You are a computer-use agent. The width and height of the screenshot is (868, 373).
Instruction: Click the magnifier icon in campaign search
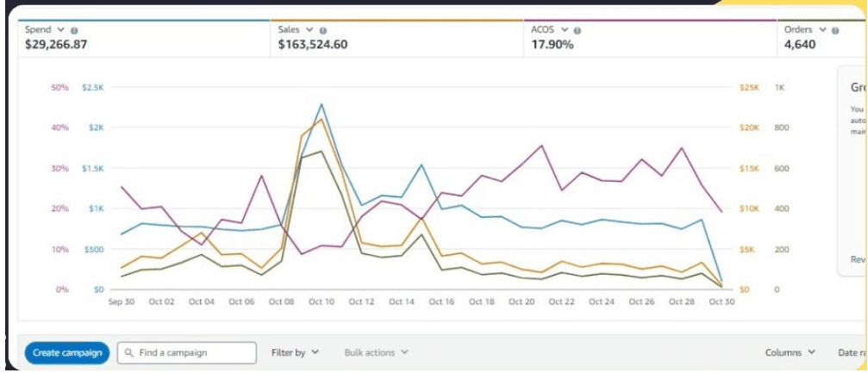[128, 353]
